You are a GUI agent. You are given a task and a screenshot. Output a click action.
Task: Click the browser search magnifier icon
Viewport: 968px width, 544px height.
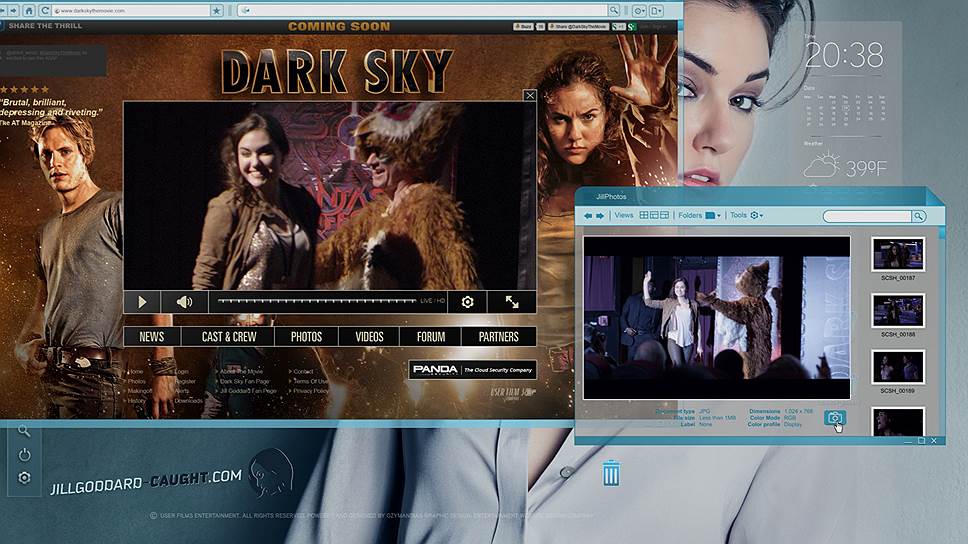pyautogui.click(x=614, y=10)
